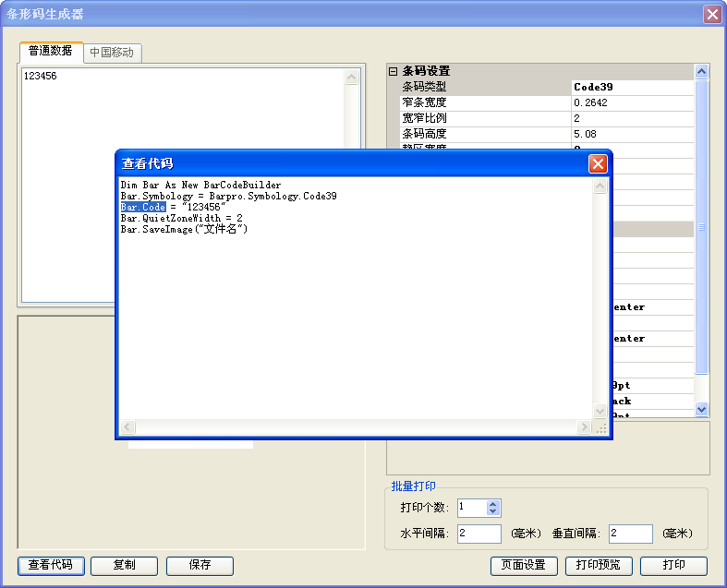Close the 查看代码 code dialog
Viewport: 727px width, 588px height.
(598, 163)
